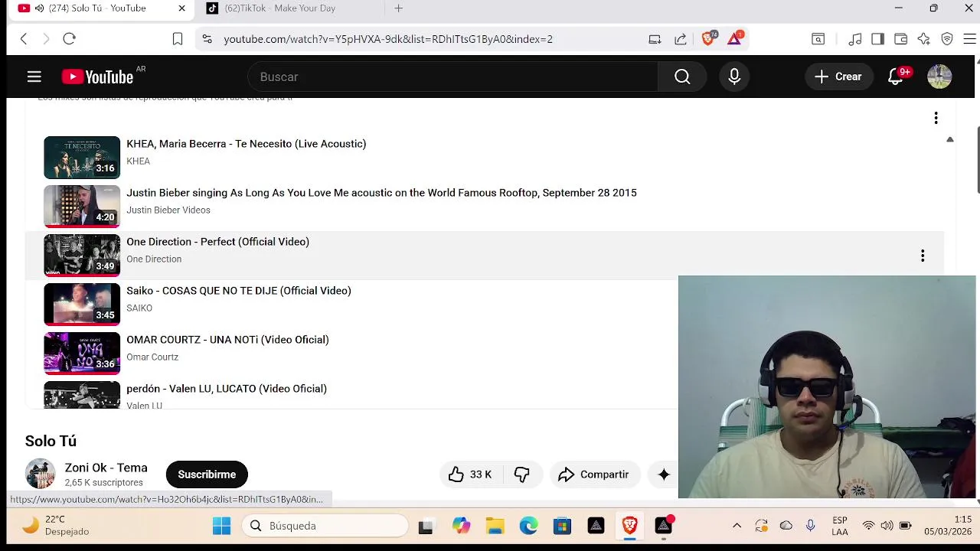Open Brave VPN shield icon
The width and height of the screenshot is (980, 551).
point(947,39)
